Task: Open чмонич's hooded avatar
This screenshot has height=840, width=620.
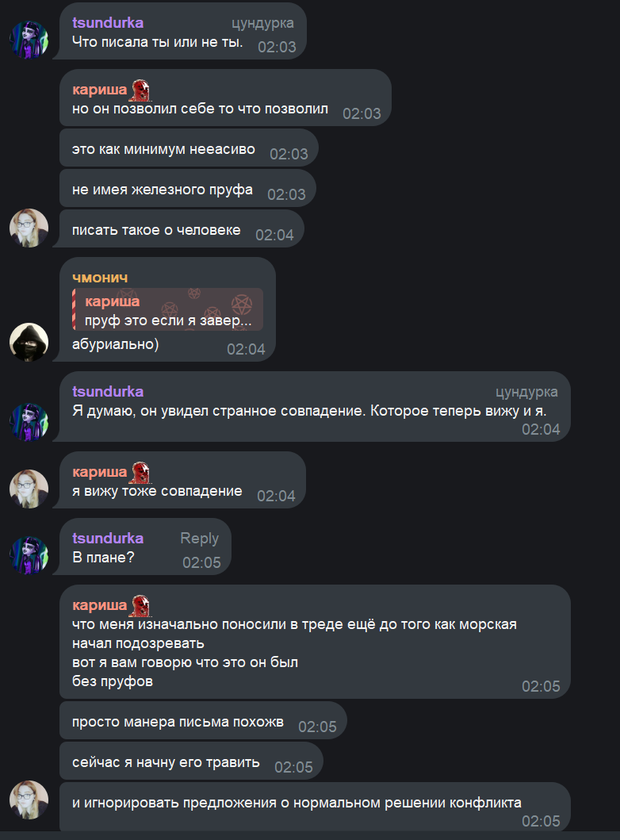Action: click(29, 342)
